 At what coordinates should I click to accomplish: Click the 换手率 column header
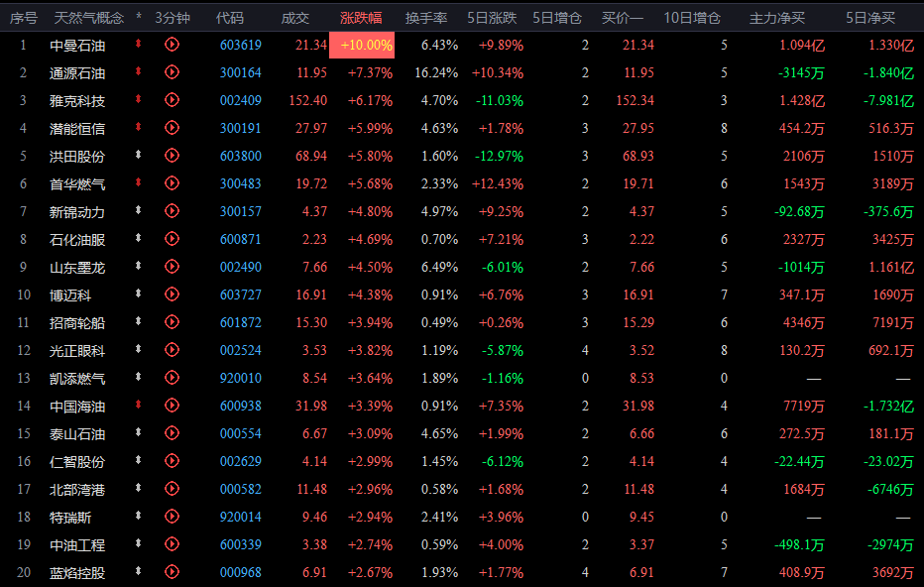pos(426,18)
